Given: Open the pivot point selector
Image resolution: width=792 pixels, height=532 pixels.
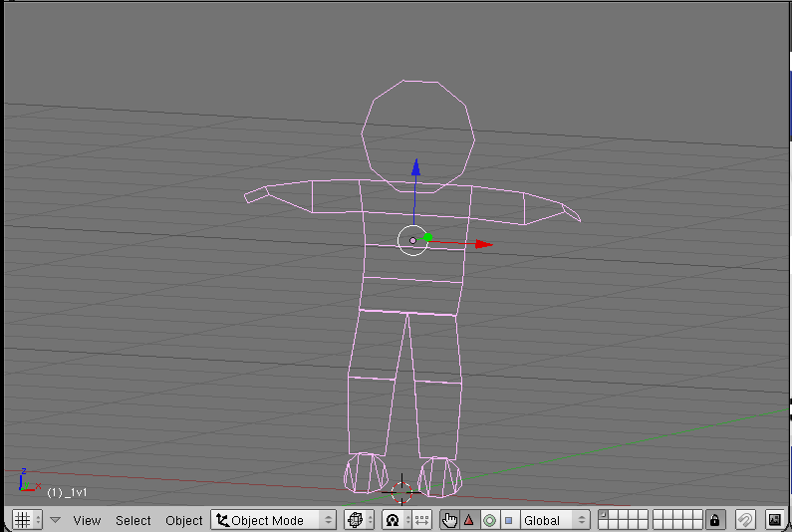Looking at the screenshot, I should (397, 520).
